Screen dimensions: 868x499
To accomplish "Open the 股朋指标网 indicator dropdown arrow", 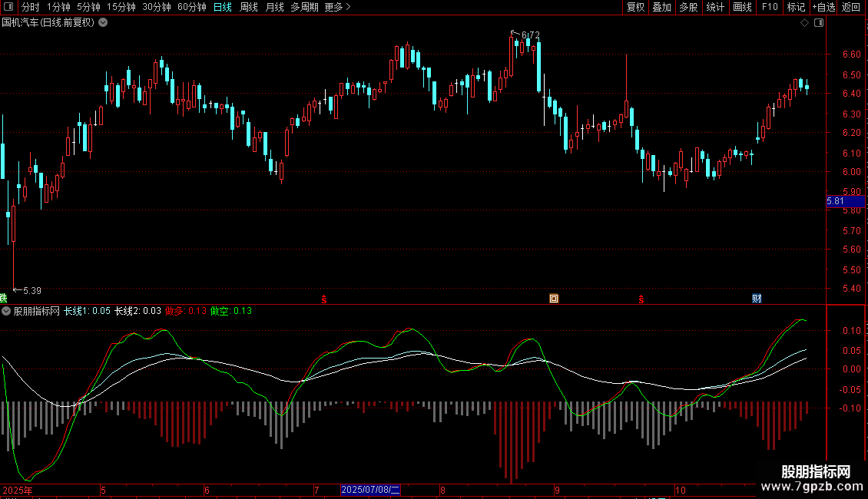I will coord(7,312).
